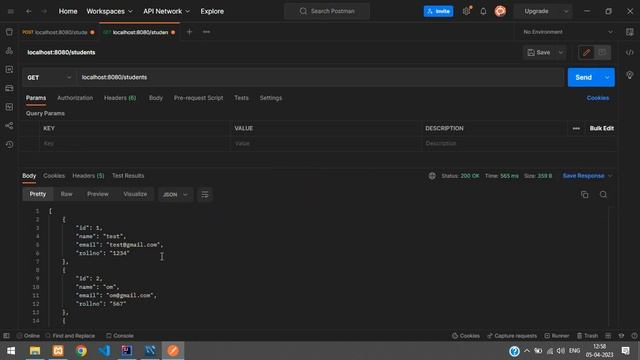Open Pre-request Script tab
The width and height of the screenshot is (640, 360).
click(x=198, y=98)
